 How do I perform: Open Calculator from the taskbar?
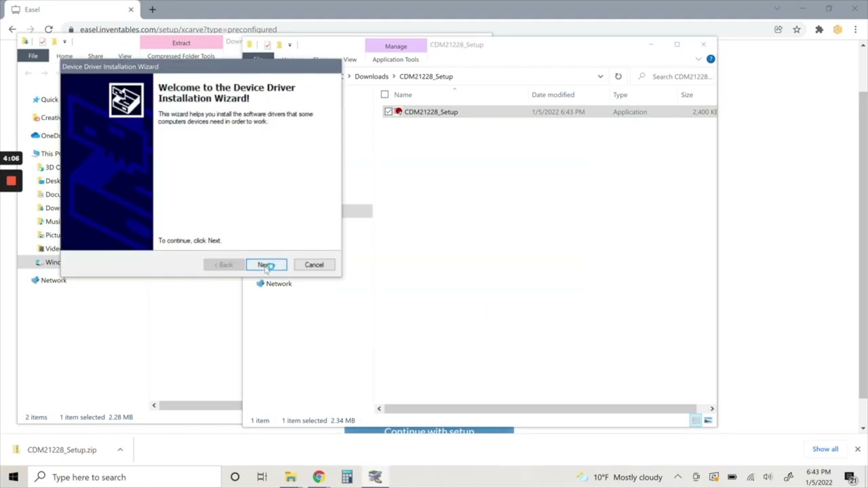coord(347,477)
